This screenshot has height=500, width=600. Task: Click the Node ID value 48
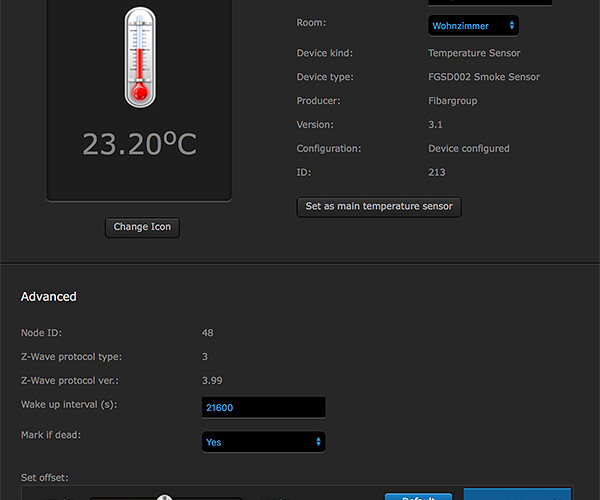click(x=207, y=333)
